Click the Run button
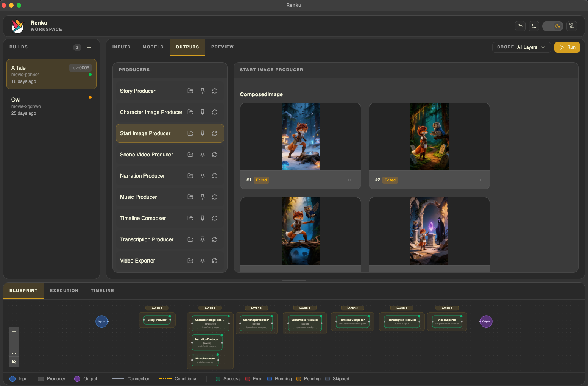 567,47
